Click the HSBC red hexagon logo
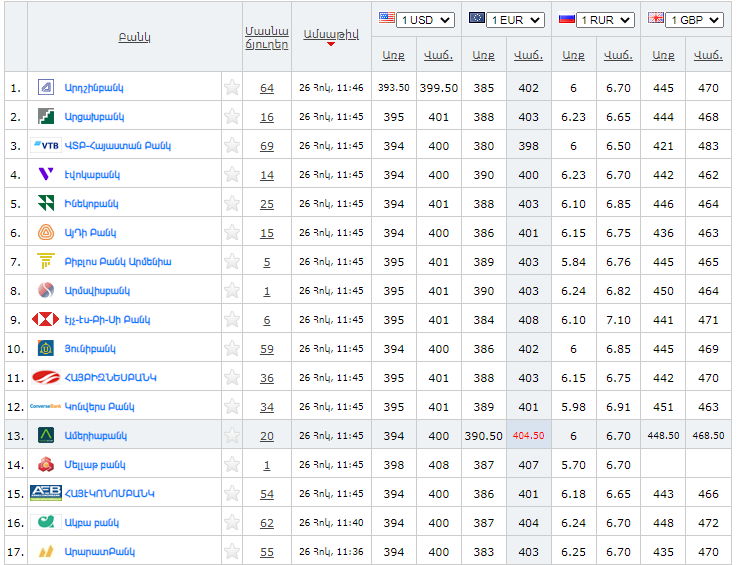 click(46, 320)
